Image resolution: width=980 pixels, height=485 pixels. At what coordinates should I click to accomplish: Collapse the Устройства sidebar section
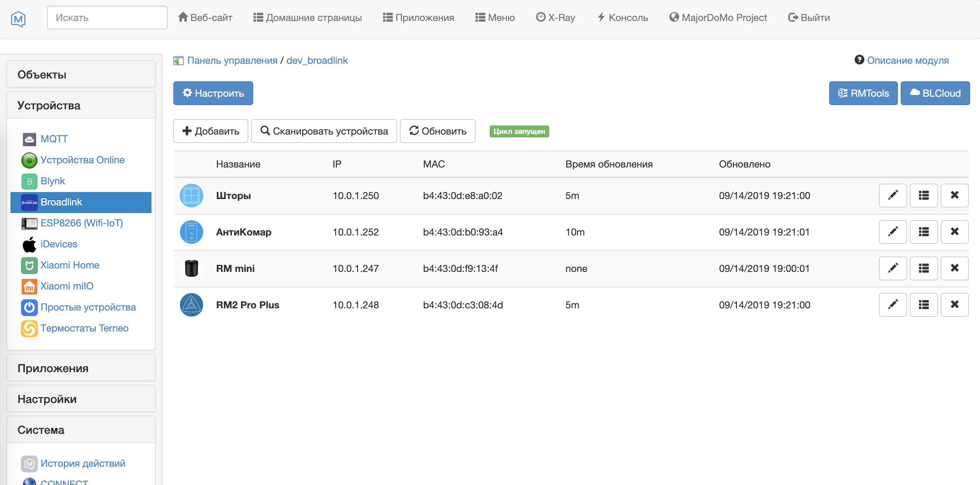pos(81,105)
